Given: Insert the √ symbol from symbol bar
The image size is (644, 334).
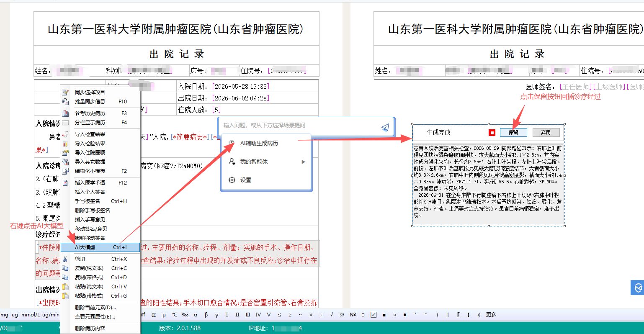Looking at the screenshot, I should click(x=332, y=315).
